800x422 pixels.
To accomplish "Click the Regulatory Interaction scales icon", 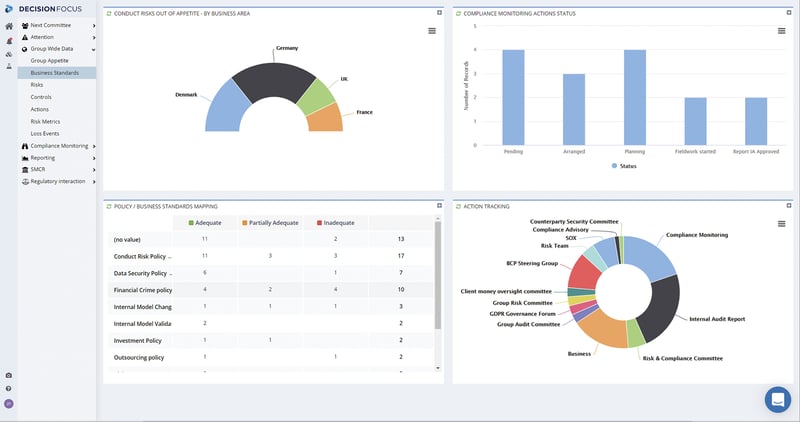I will click(25, 182).
